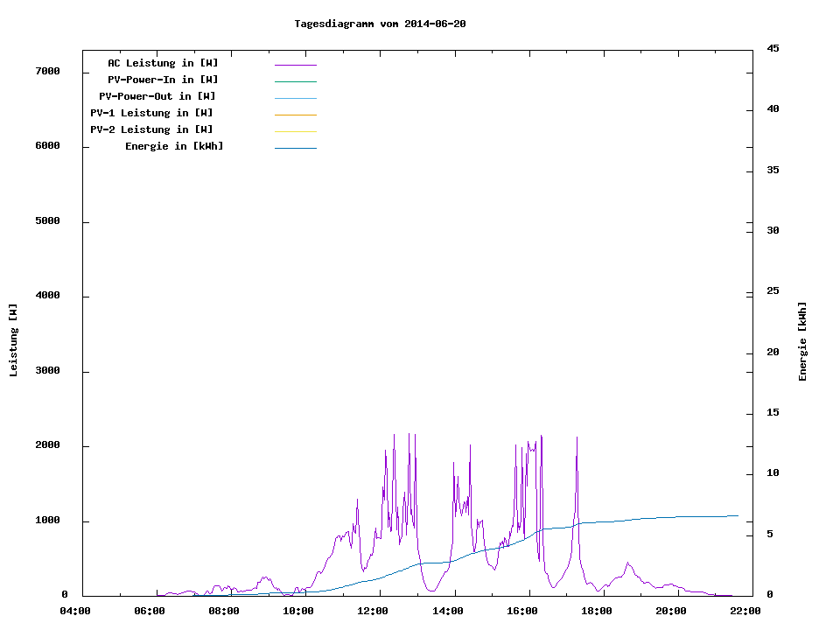Click the 2000 tick label on the left axis
The width and height of the screenshot is (840, 630).
(47, 445)
